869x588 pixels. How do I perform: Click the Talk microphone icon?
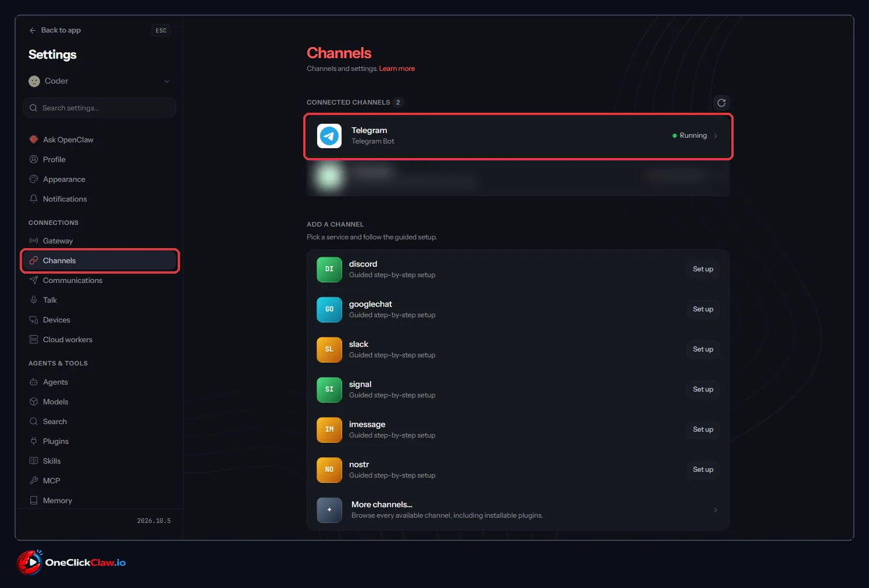(x=34, y=300)
